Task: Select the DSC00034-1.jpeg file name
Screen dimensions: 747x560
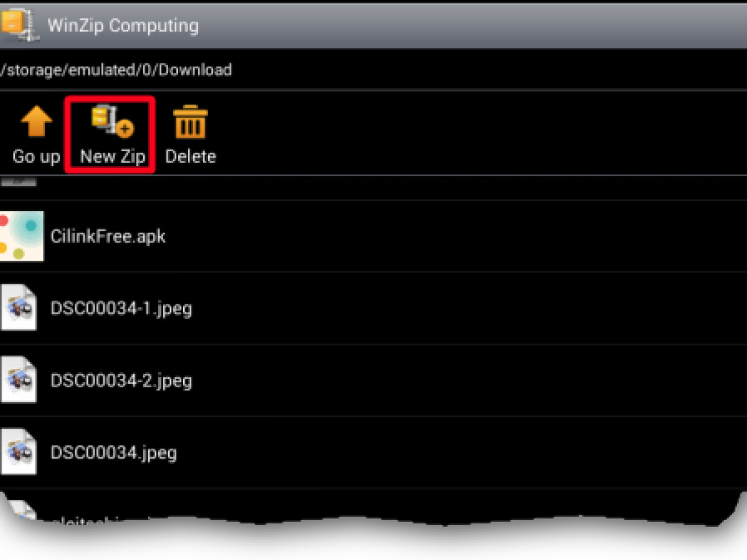Action: point(121,309)
